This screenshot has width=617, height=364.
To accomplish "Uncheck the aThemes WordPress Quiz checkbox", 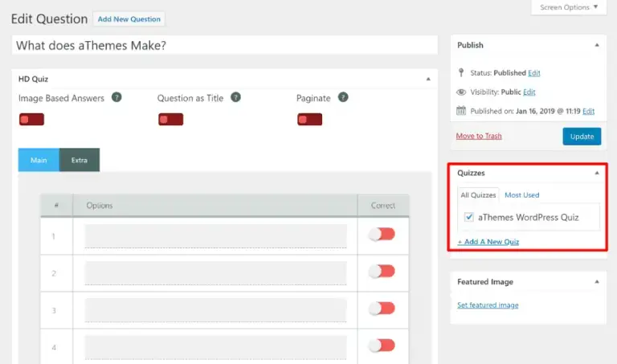I will [468, 217].
